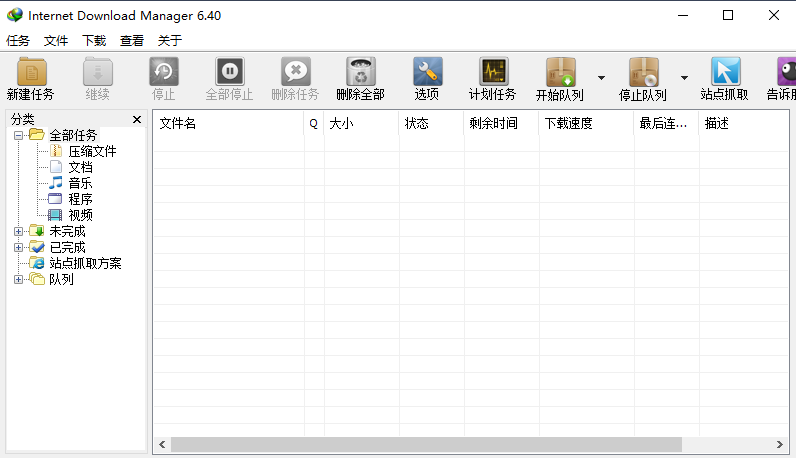Minimize the Internet Download Manager window
Image resolution: width=796 pixels, height=458 pixels.
[683, 15]
